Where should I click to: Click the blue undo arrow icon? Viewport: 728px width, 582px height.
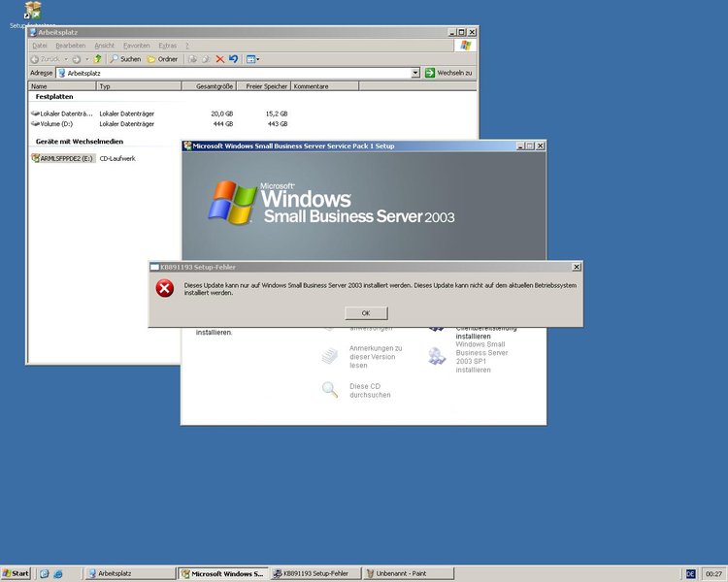234,59
